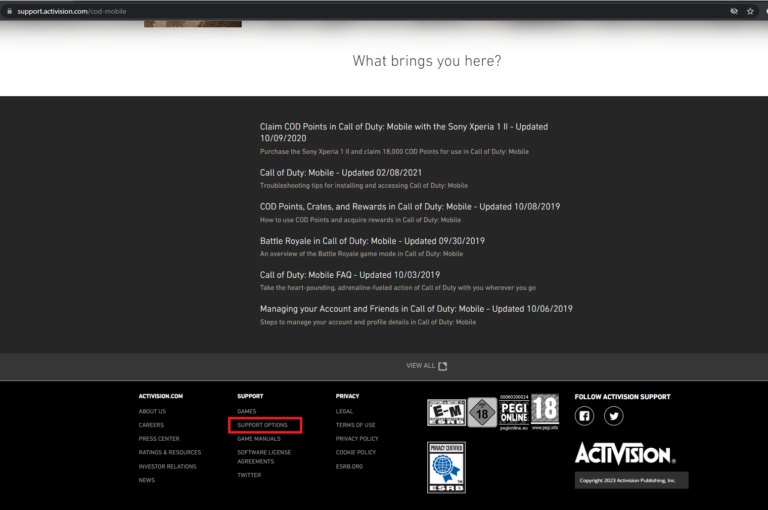Click the PEGI 18 rating badge

[545, 412]
